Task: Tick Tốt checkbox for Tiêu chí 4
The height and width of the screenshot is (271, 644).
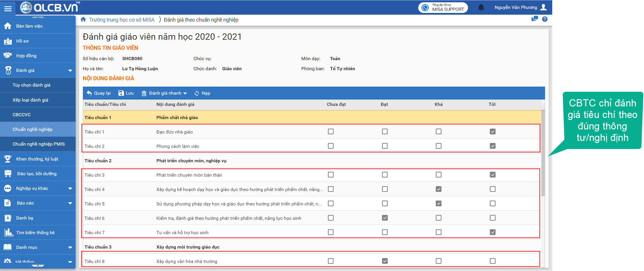Action: pos(492,189)
